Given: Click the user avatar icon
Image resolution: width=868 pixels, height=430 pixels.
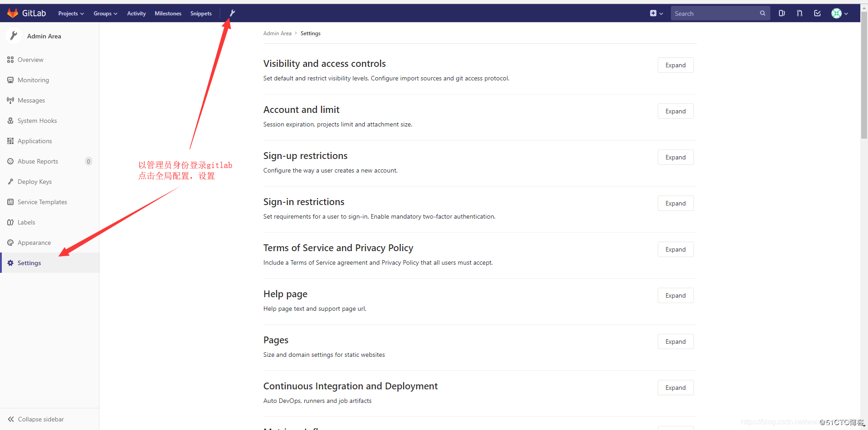Looking at the screenshot, I should click(x=836, y=13).
